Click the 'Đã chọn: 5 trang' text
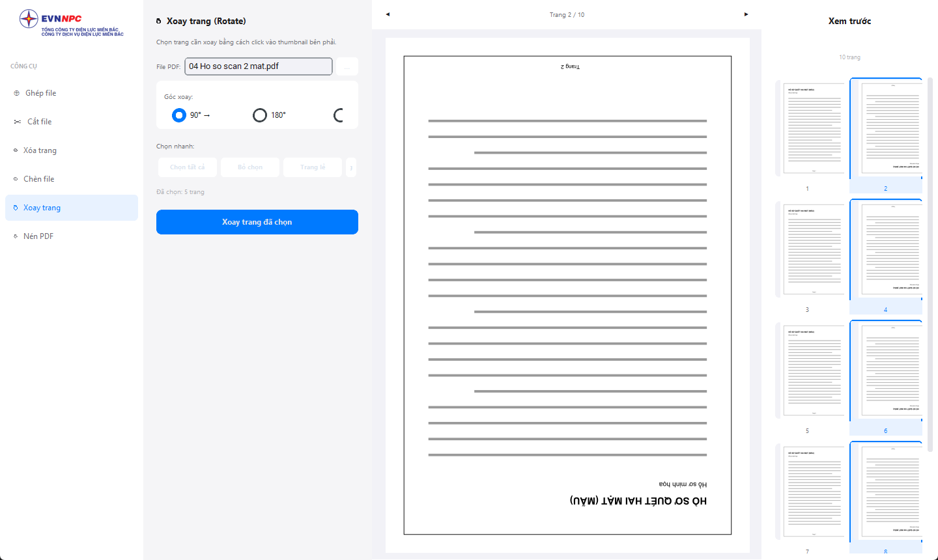 point(180,192)
